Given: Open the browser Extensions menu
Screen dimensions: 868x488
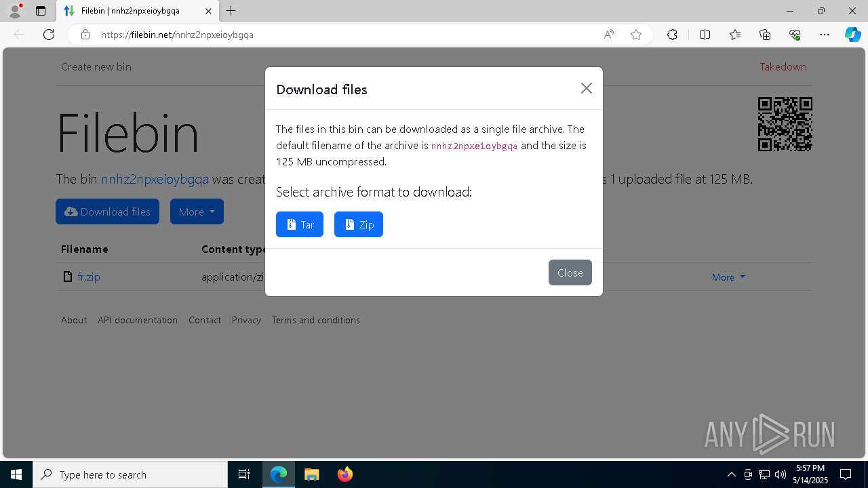Looking at the screenshot, I should tap(672, 35).
